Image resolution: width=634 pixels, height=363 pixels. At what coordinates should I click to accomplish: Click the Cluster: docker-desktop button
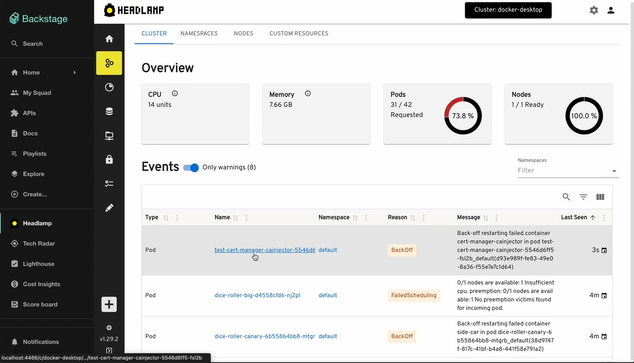tap(508, 10)
